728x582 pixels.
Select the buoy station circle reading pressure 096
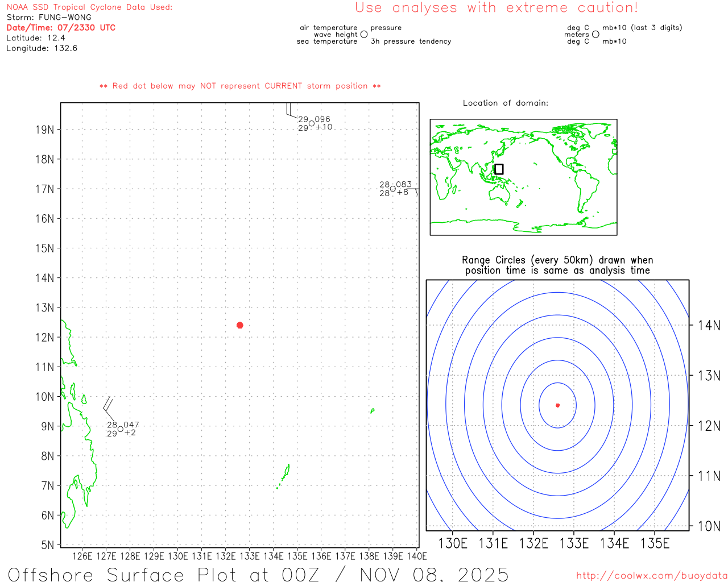tap(312, 123)
